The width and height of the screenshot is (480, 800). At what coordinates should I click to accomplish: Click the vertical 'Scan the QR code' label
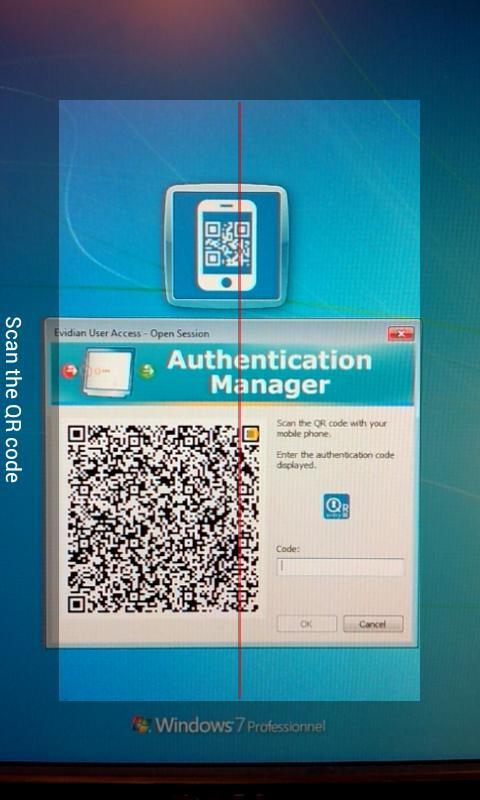tap(12, 399)
